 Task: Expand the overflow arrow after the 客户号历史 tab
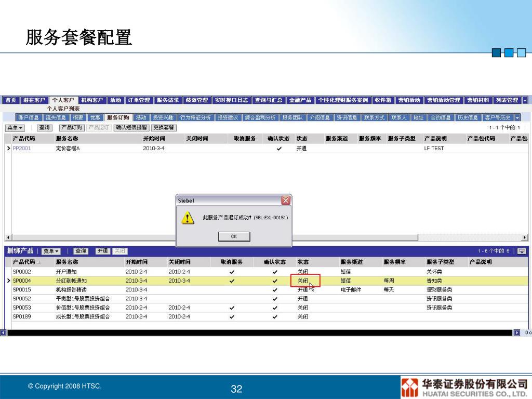(x=517, y=118)
